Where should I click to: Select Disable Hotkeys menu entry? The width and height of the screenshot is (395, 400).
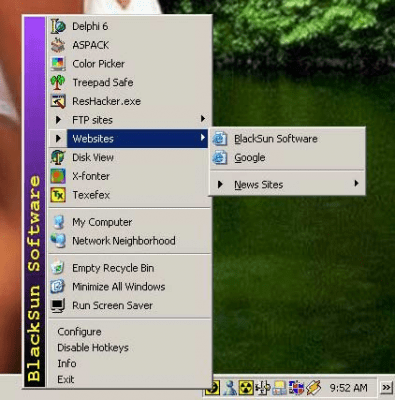pyautogui.click(x=93, y=348)
